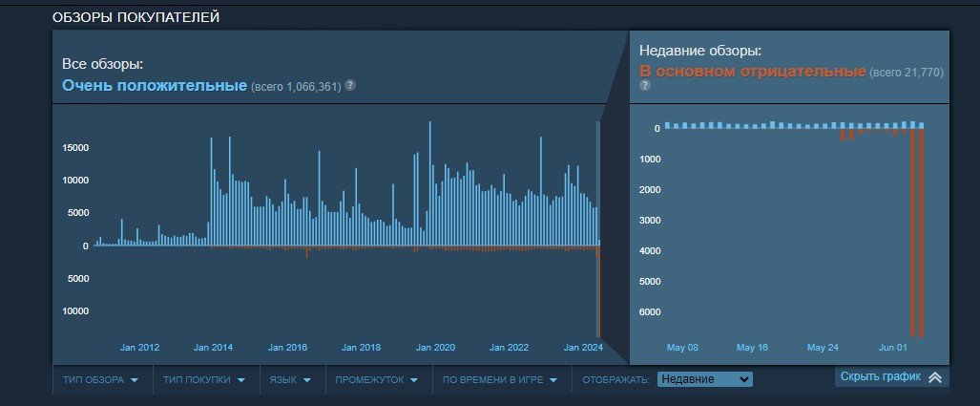Image resolution: width=980 pixels, height=406 pixels.
Task: Click the Jan 2014 axis label
Action: 213,348
